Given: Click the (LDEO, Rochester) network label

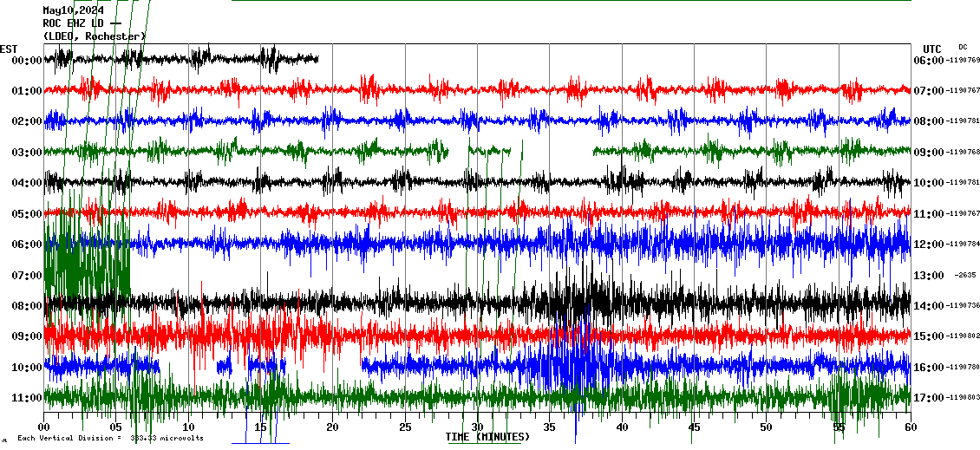Looking at the screenshot, I should coord(94,36).
